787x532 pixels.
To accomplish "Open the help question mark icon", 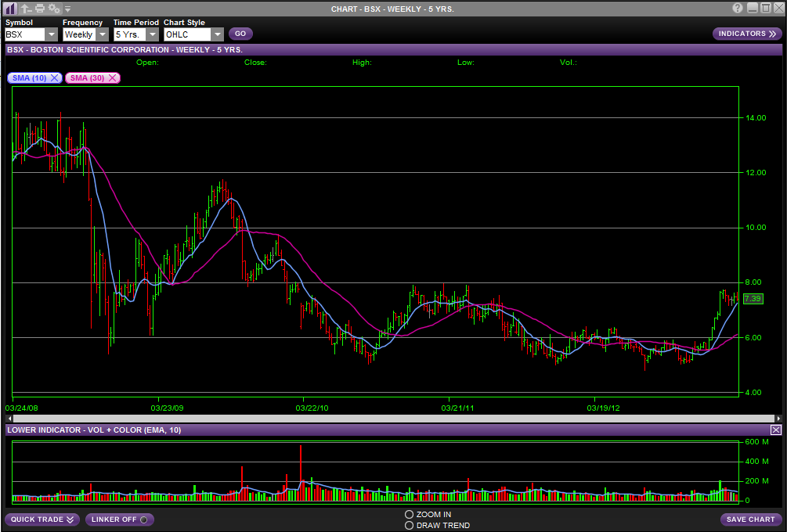I will [x=737, y=8].
